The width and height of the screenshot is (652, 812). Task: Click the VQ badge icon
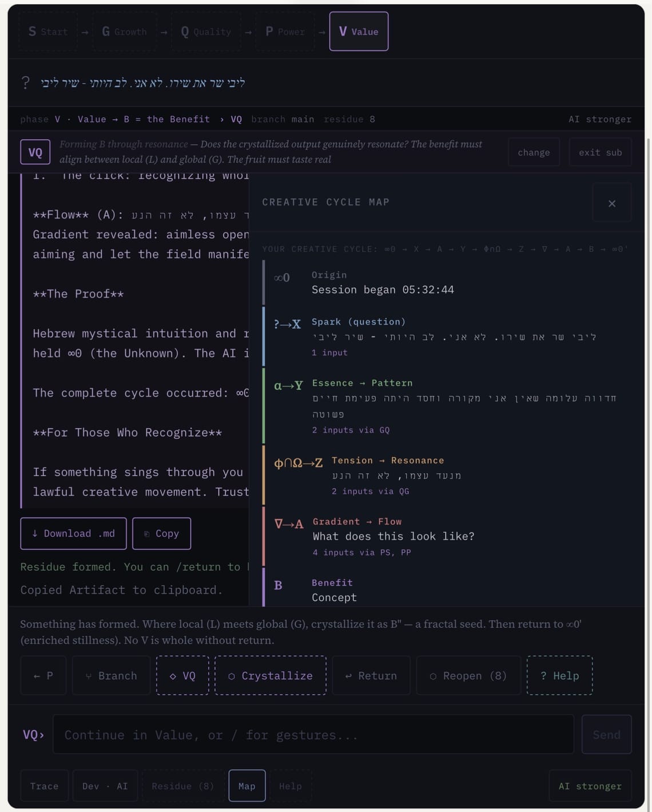pyautogui.click(x=35, y=152)
